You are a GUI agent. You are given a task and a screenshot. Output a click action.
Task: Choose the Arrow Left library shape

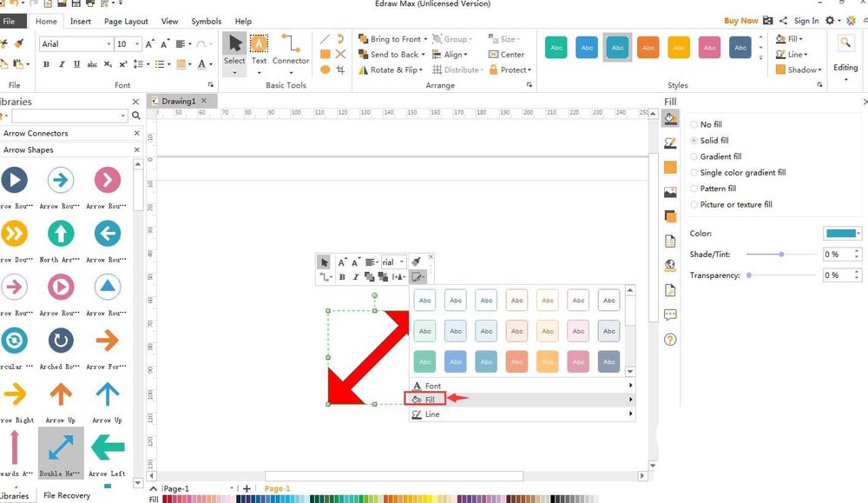[x=108, y=449]
